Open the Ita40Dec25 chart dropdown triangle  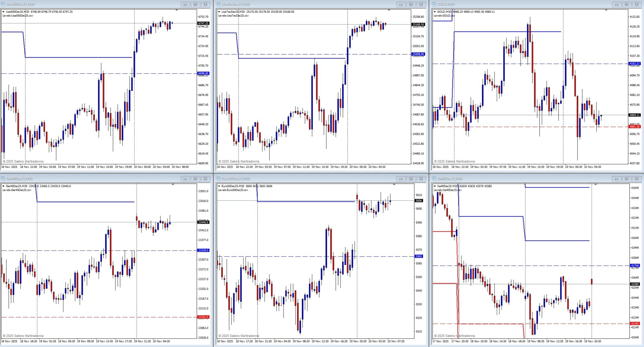pos(435,186)
